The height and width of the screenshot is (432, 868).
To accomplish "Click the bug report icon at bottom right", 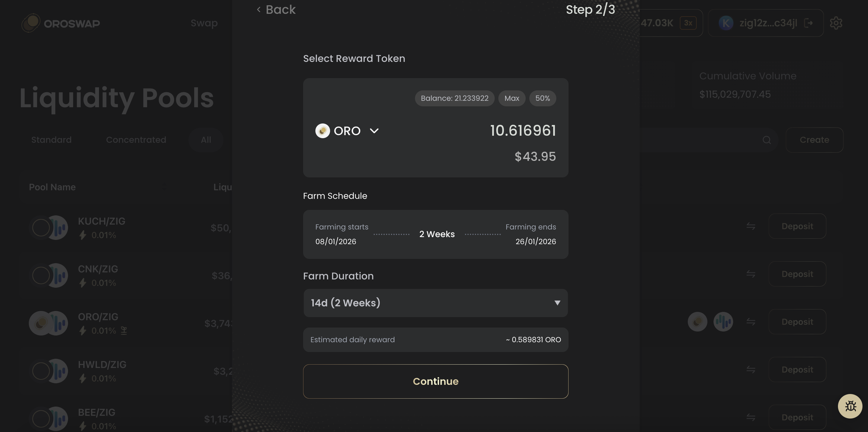I will 851,406.
